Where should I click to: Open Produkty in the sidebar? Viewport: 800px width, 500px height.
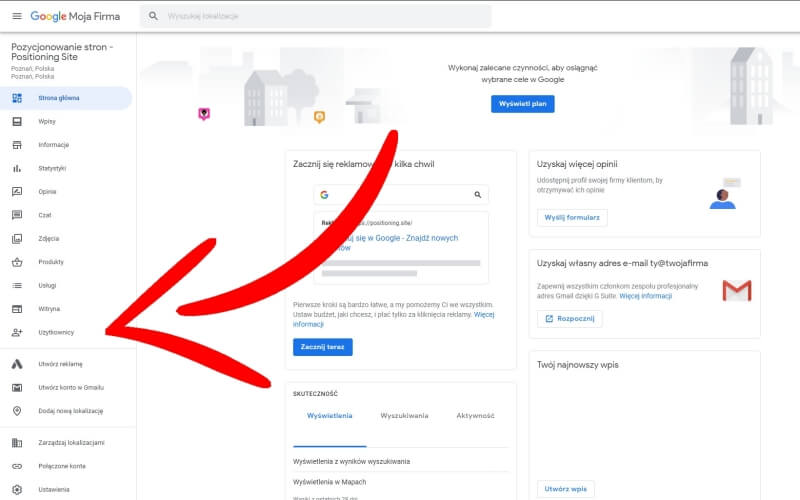coord(66,262)
